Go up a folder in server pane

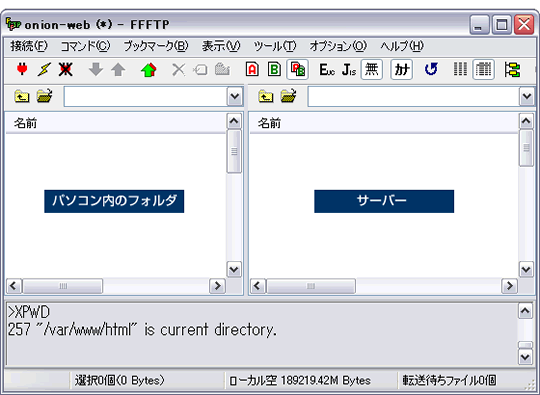(266, 96)
